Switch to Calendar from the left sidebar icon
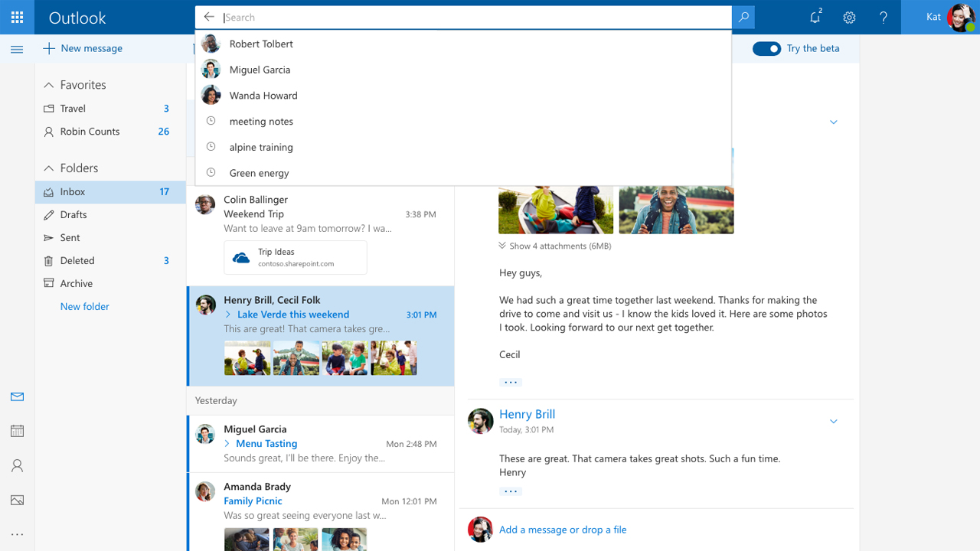The image size is (980, 551). 17,431
